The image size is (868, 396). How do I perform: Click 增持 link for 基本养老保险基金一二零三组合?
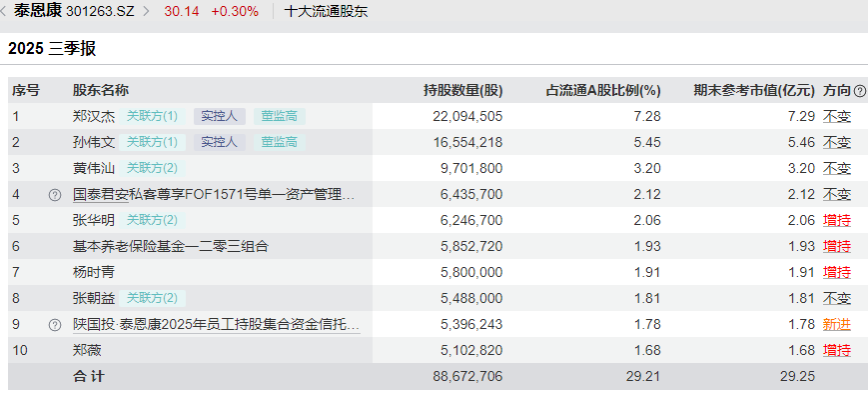point(837,246)
